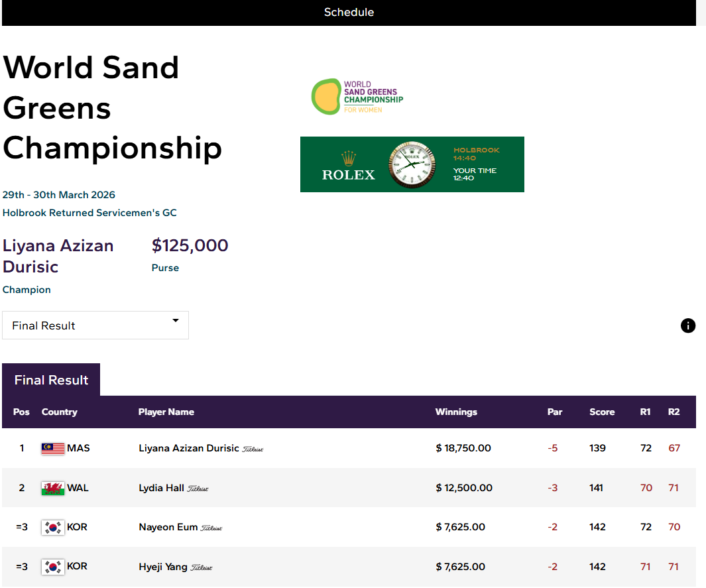Viewport: 706px width, 588px height.
Task: Click the Player Name column header
Action: [166, 412]
